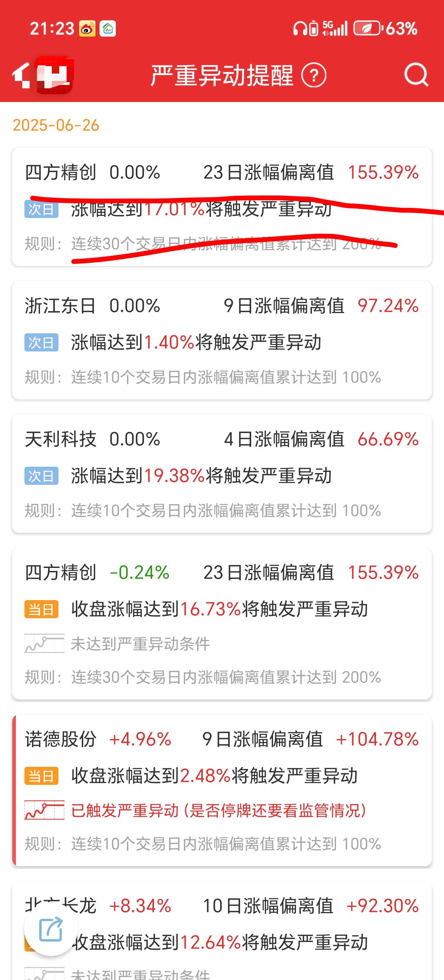Open the gray trend chart icon for 四方精创
The width and height of the screenshot is (444, 980).
coord(44,643)
